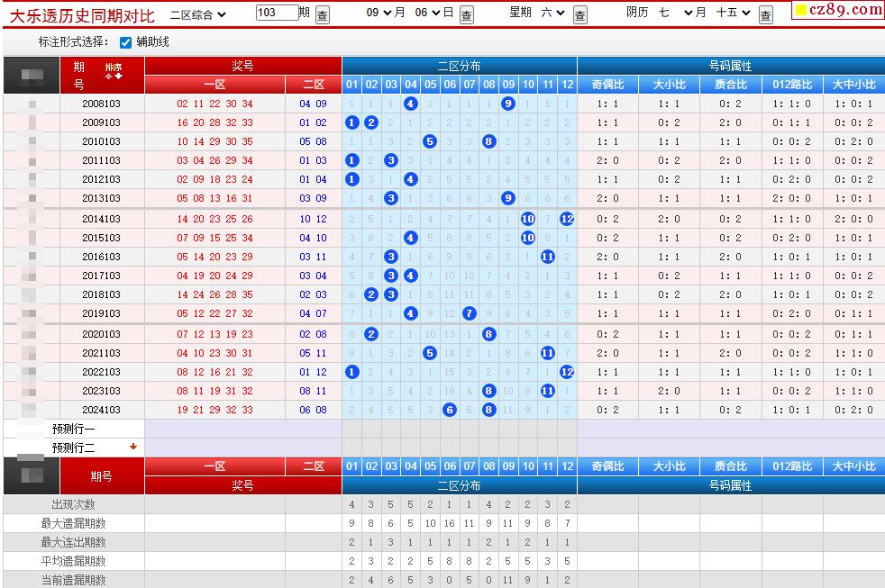The image size is (885, 588).
Task: Click the 大乐透历史同期对比 page title
Action: coord(82,16)
